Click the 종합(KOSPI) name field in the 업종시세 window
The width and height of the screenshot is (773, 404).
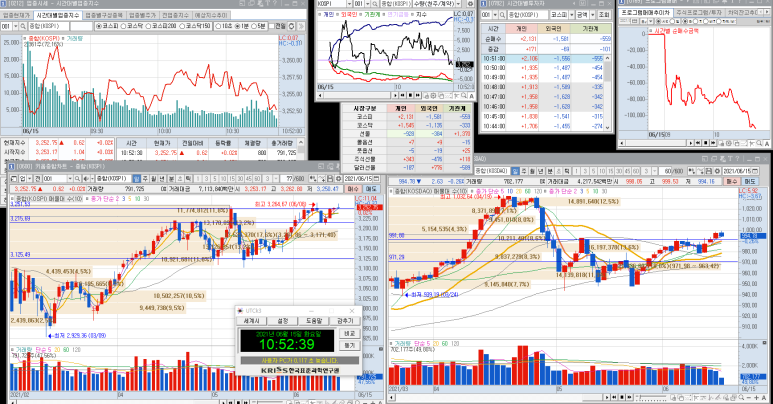pos(47,26)
